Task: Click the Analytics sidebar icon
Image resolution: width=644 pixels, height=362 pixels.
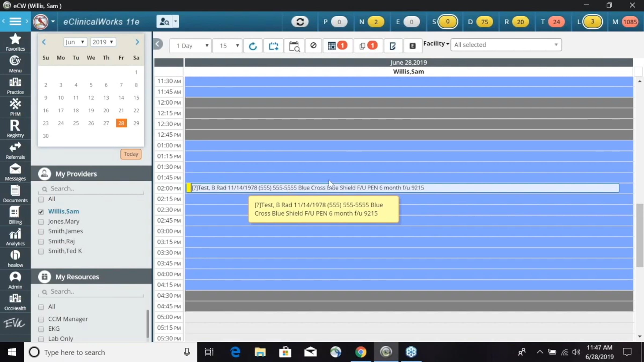Action: pyautogui.click(x=15, y=237)
